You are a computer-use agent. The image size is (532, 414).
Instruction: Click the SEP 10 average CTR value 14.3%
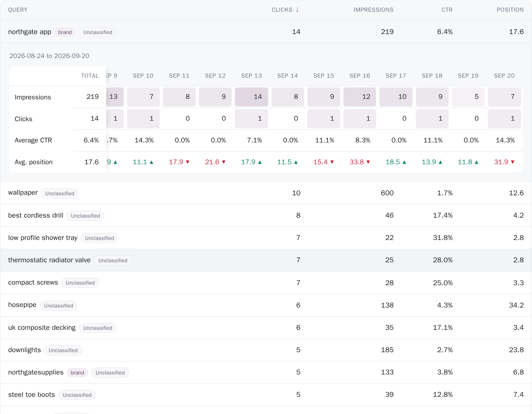(x=144, y=140)
